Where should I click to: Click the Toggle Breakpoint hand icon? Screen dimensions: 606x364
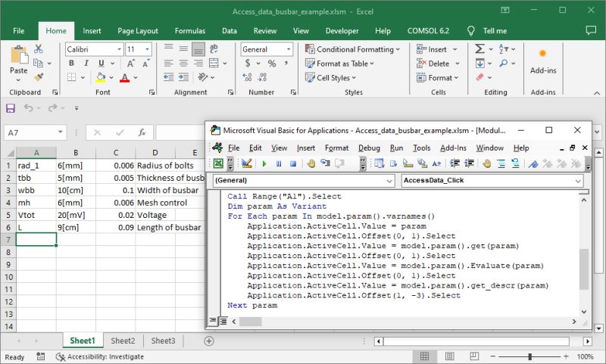pyautogui.click(x=311, y=163)
